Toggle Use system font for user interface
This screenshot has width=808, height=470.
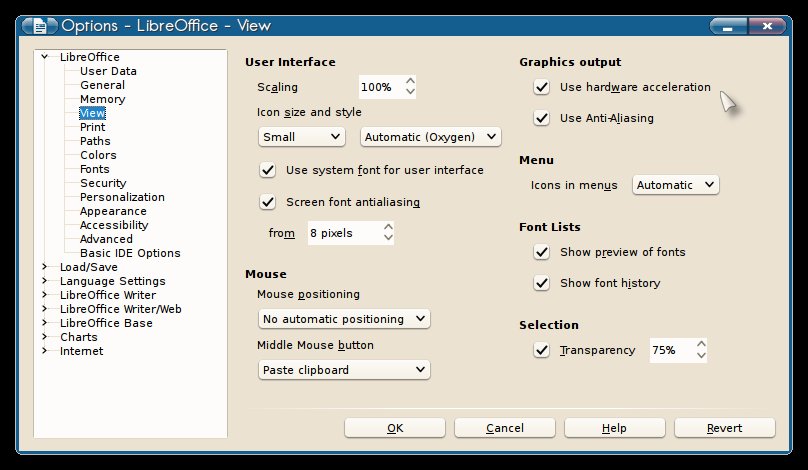coord(267,170)
